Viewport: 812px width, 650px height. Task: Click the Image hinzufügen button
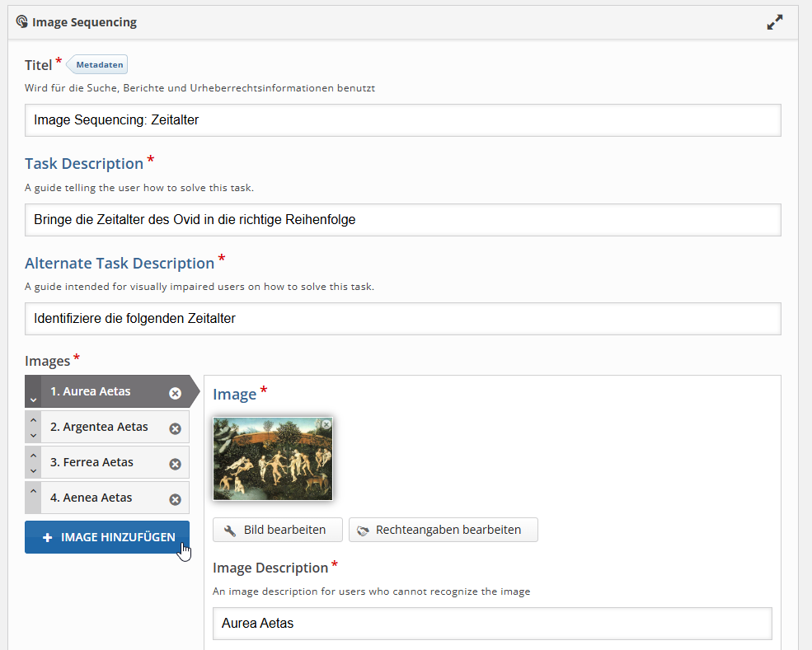tap(107, 537)
